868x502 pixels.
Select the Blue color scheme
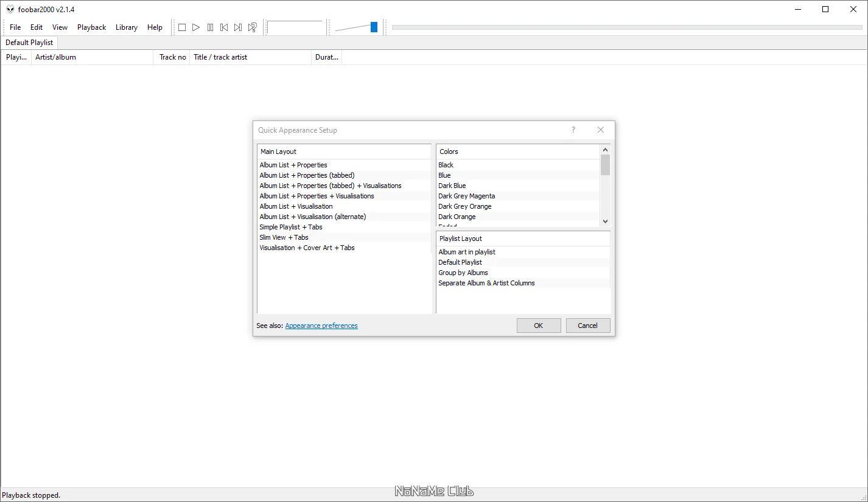(x=518, y=175)
